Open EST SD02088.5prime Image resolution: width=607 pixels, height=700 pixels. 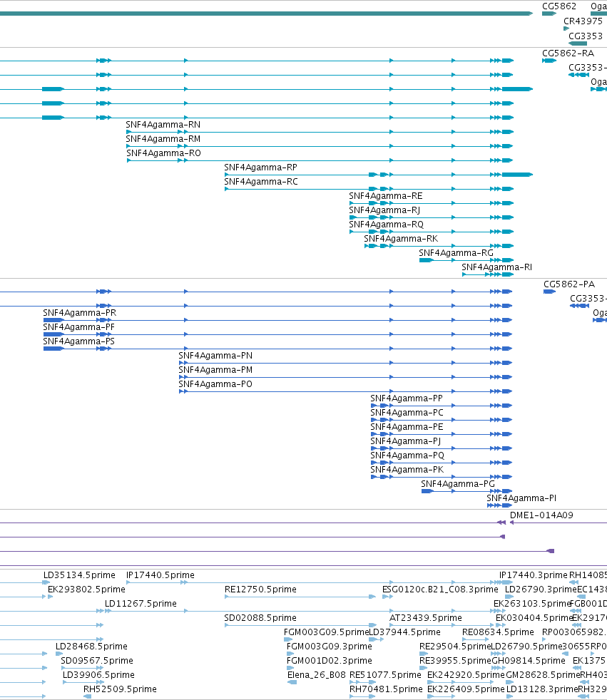pyautogui.click(x=260, y=618)
